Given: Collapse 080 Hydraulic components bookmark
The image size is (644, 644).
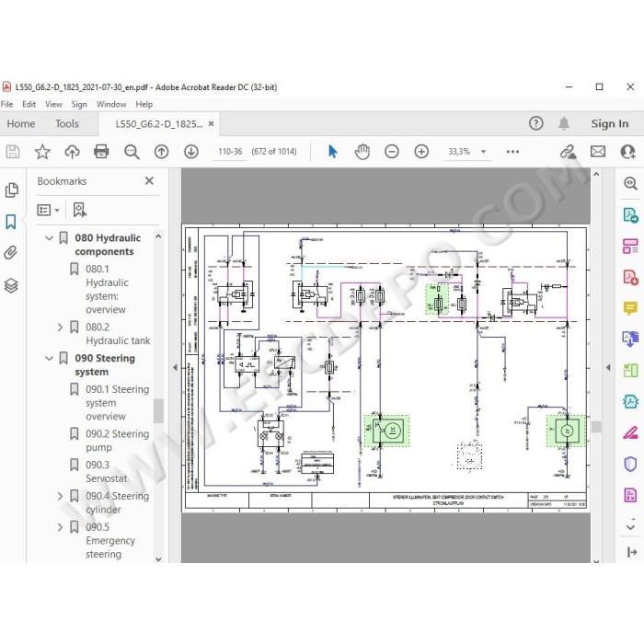Looking at the screenshot, I should 49,238.
